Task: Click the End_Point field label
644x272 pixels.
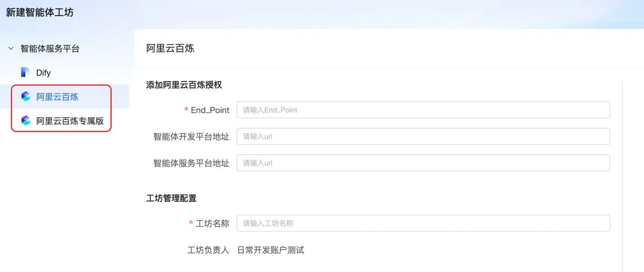Action: 210,110
